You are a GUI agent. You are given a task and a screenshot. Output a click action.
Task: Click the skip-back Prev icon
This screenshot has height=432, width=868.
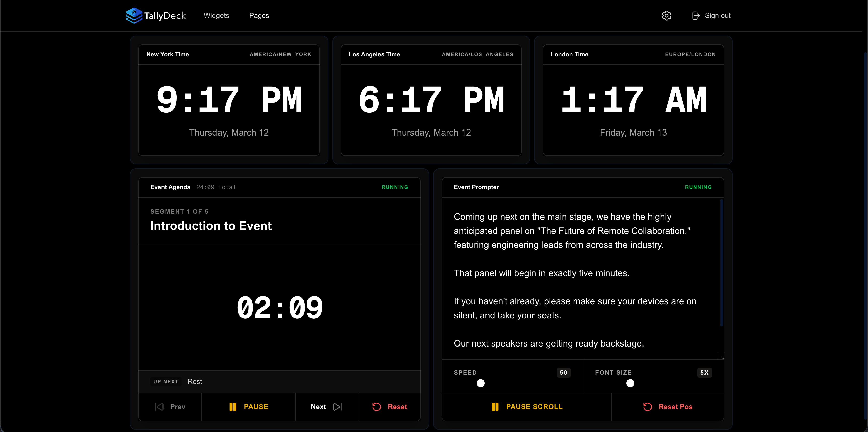[159, 407]
